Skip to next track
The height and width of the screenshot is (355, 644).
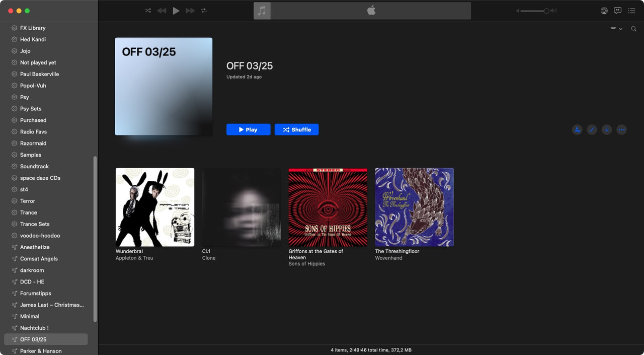pyautogui.click(x=190, y=11)
